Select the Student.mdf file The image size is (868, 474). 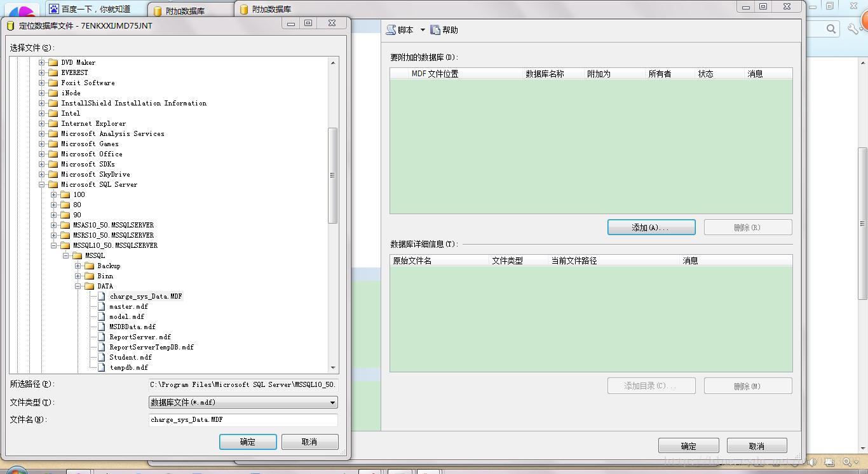[130, 357]
